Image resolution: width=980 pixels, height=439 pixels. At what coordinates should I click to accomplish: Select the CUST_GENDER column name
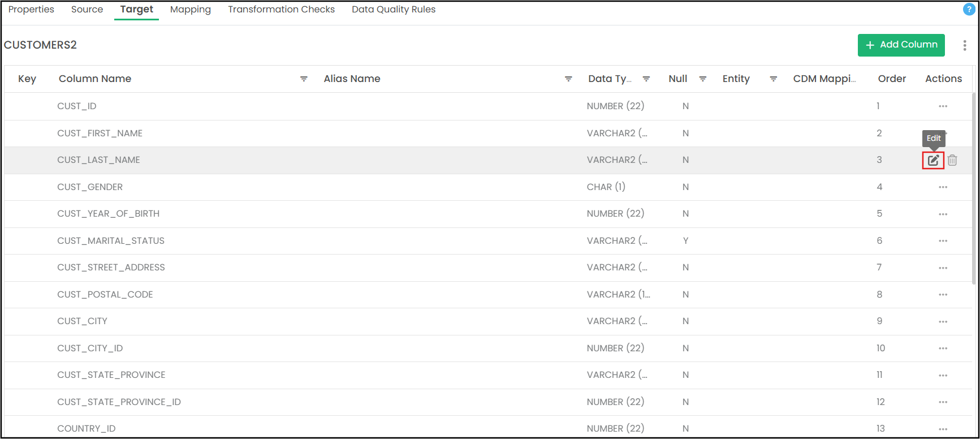(90, 187)
